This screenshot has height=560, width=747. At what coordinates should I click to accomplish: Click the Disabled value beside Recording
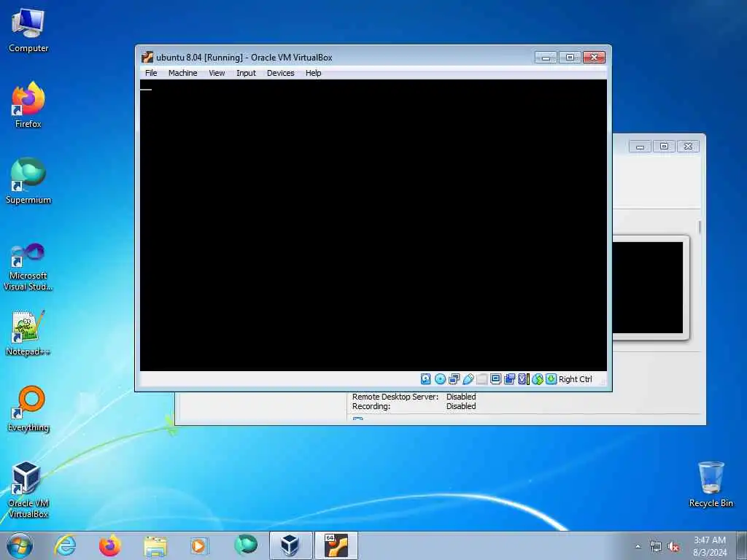click(461, 406)
